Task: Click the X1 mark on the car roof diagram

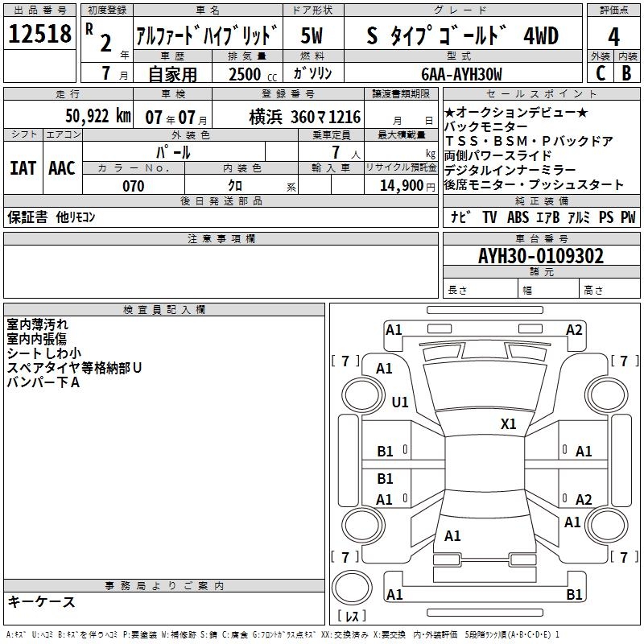Action: click(x=508, y=424)
